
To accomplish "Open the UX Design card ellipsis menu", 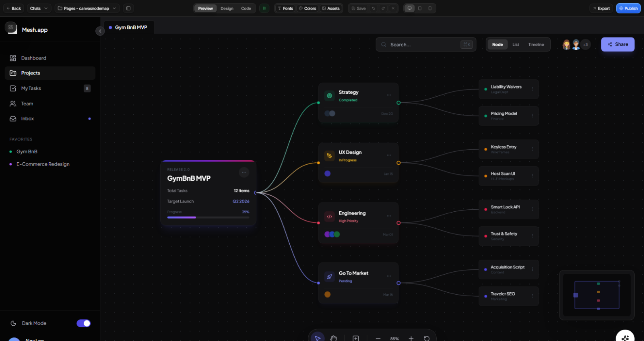I will [389, 155].
